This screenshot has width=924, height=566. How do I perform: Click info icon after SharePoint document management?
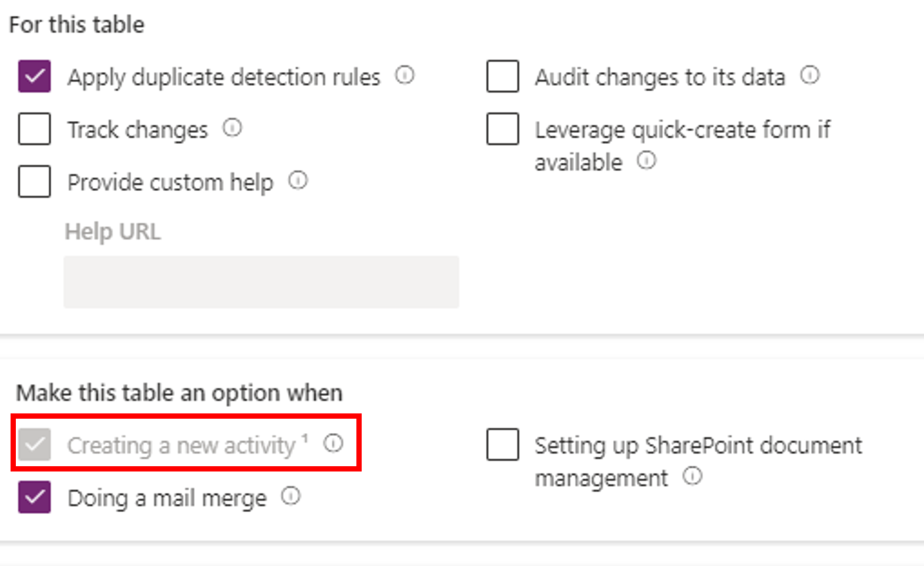tap(692, 476)
